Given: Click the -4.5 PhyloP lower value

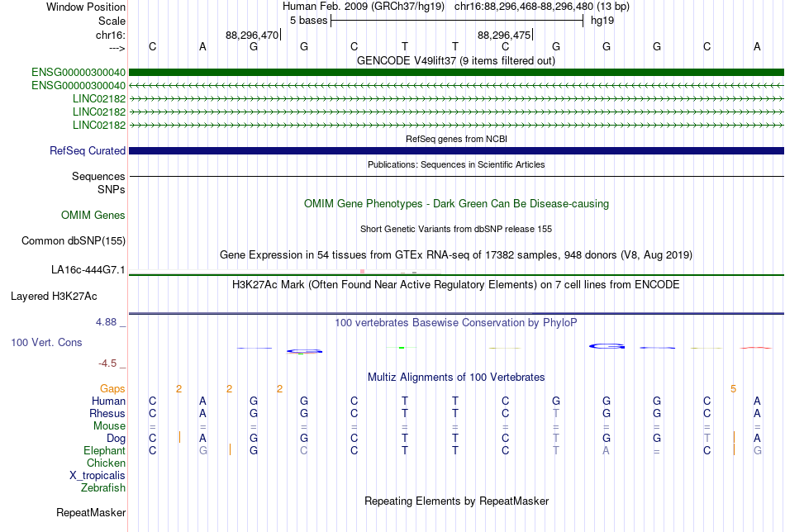Looking at the screenshot, I should (x=107, y=363).
